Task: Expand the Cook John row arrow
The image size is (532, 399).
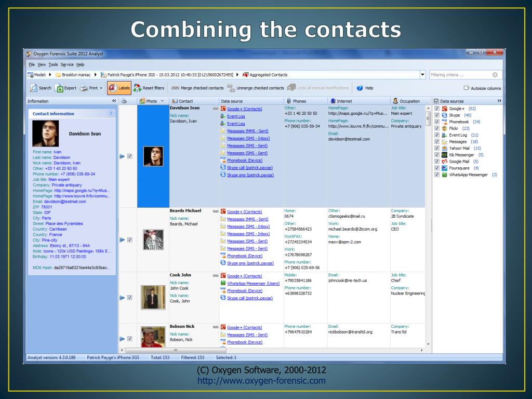Action: click(122, 298)
